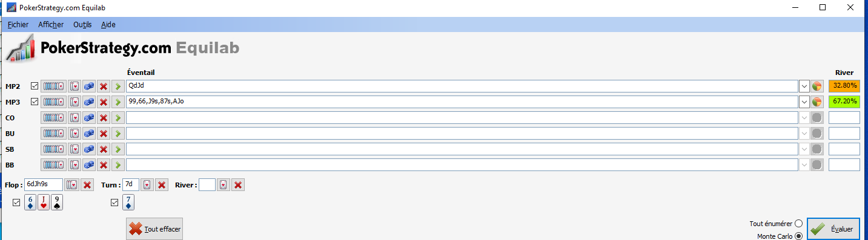Open the Fichier menu

(x=18, y=25)
